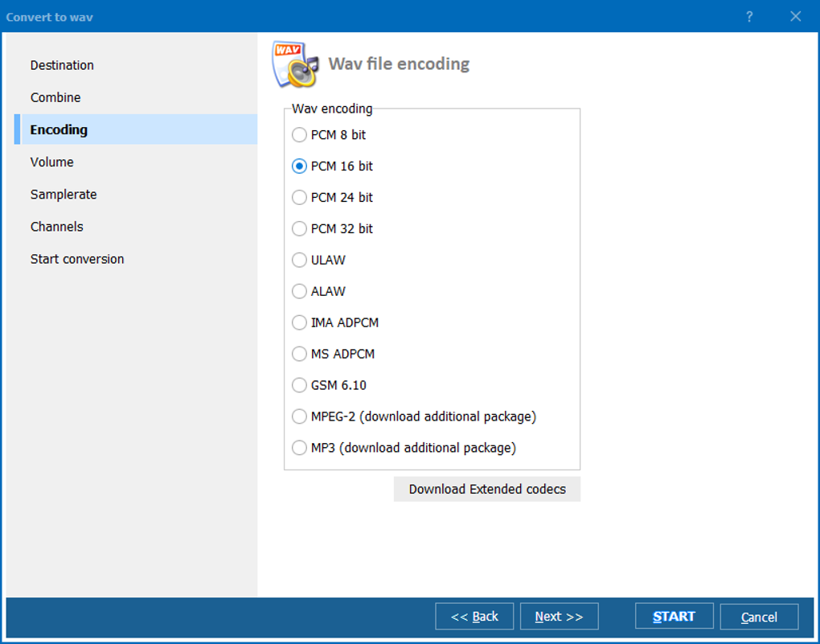Select PCM 32 bit encoding
Screen dimensions: 820x644
[x=299, y=228]
